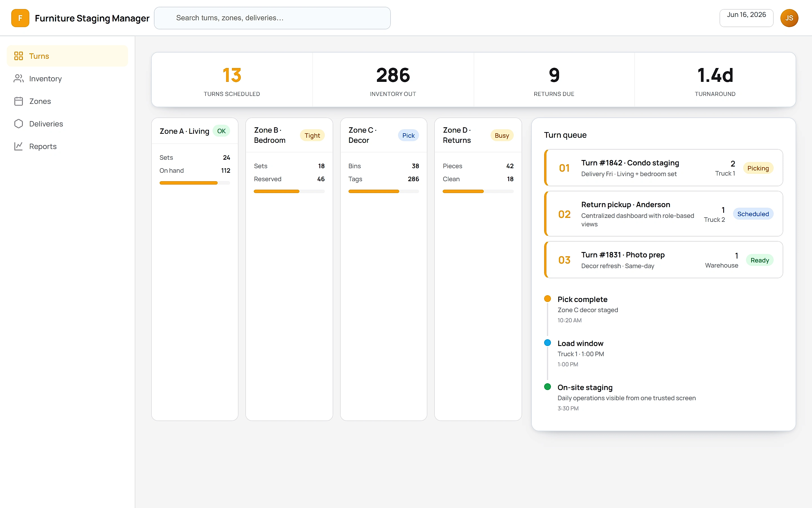Open the 13 Turns Scheduled stat

point(232,80)
